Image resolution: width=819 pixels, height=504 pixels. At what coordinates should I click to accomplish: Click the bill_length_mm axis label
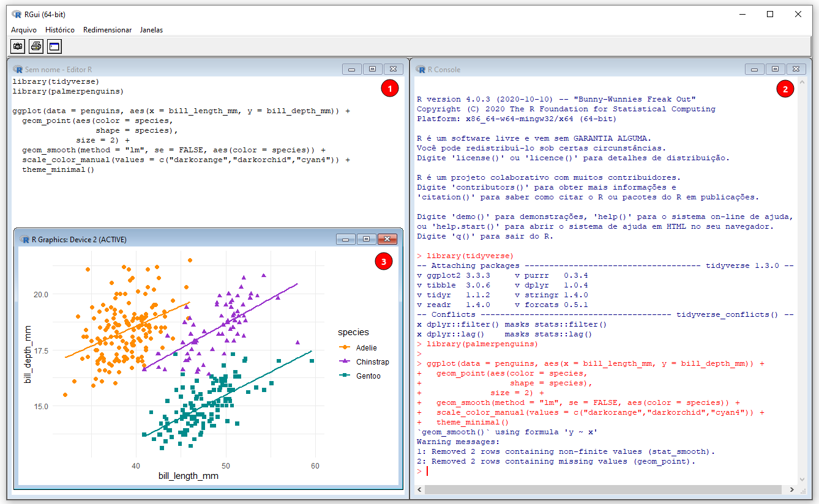(188, 476)
